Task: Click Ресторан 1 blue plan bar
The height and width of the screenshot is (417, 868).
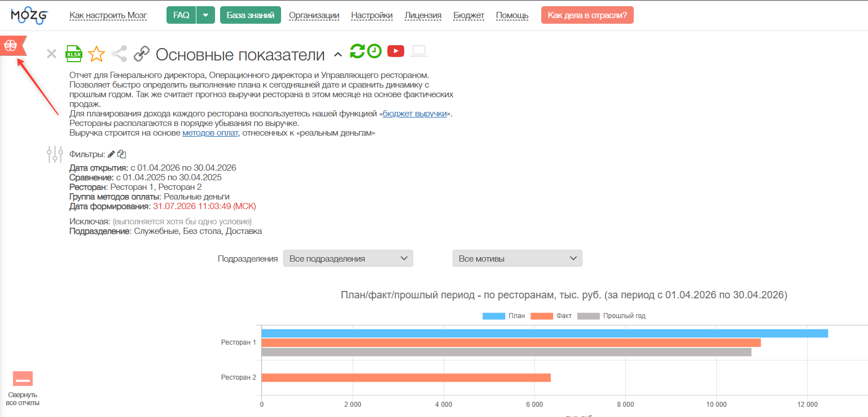Action: 545,333
